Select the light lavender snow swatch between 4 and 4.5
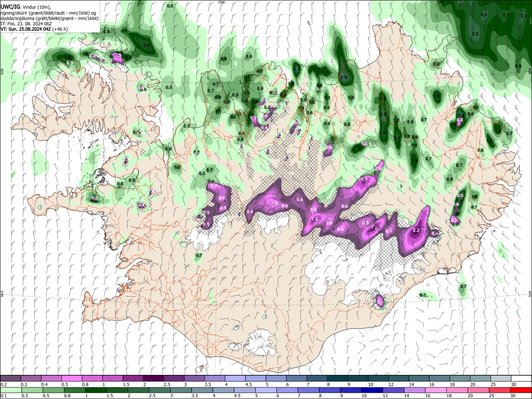This screenshot has height=399, width=532. [x=235, y=378]
